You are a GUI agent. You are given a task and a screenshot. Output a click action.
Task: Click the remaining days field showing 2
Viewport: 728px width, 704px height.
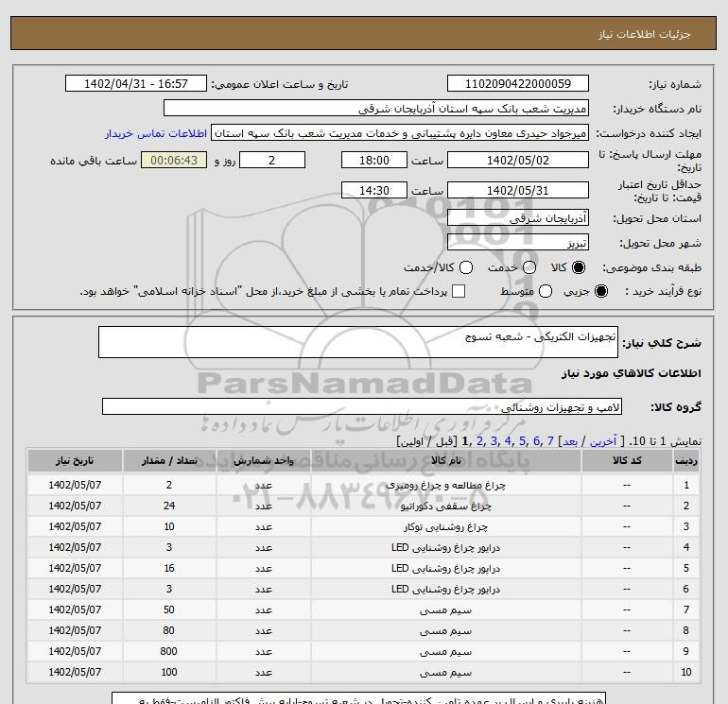coord(272,160)
